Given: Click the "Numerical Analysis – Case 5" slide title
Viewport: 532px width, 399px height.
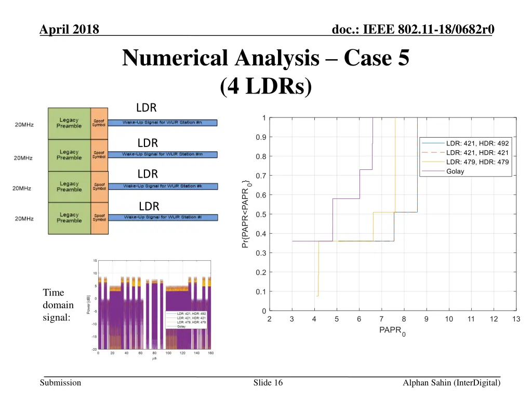Looking at the screenshot, I should [x=265, y=59].
